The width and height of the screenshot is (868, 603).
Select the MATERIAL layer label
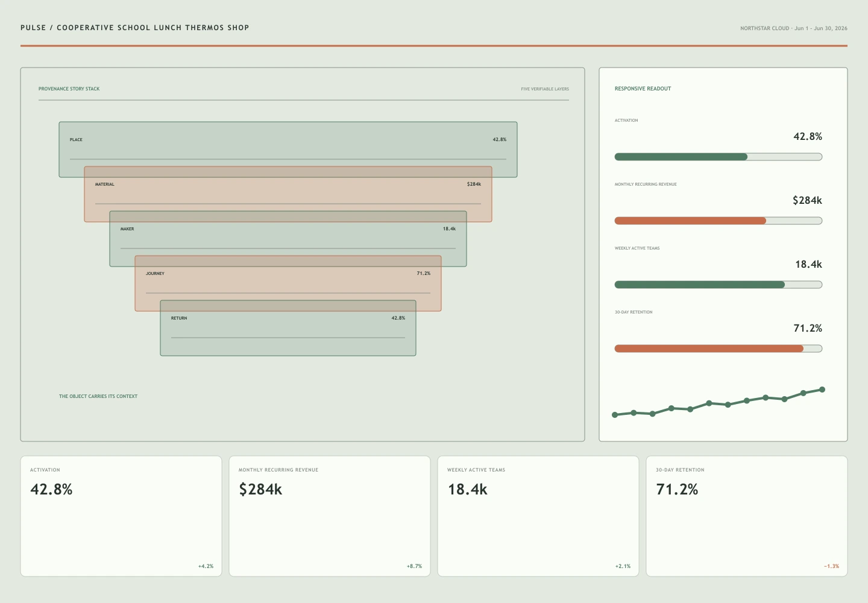coord(104,185)
